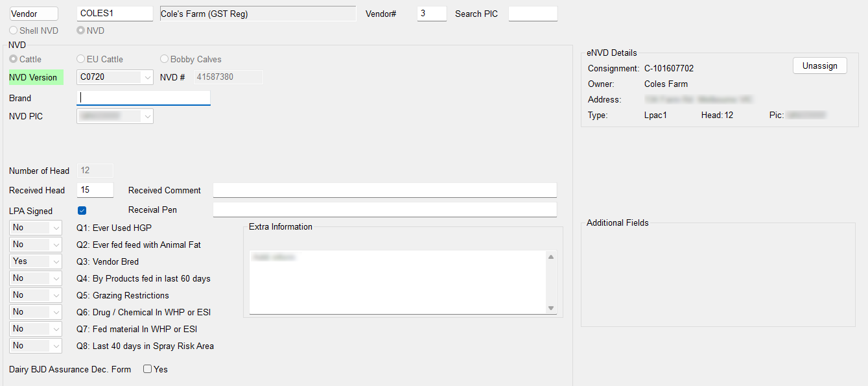Expand the NVD PIC dropdown
868x386 pixels.
(147, 116)
